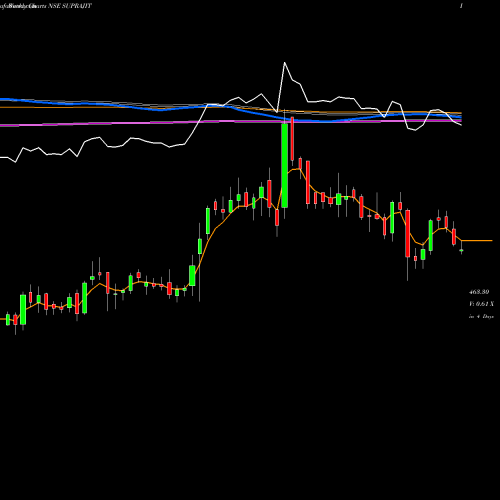This screenshot has width=500, height=500.
Task: Click the V: 0.61 X volume label
Action: (x=481, y=304)
